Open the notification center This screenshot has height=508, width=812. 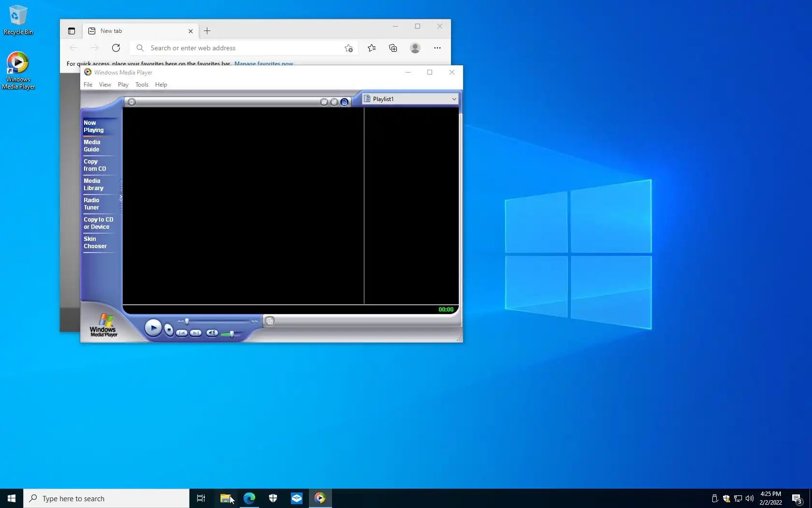pyautogui.click(x=797, y=498)
